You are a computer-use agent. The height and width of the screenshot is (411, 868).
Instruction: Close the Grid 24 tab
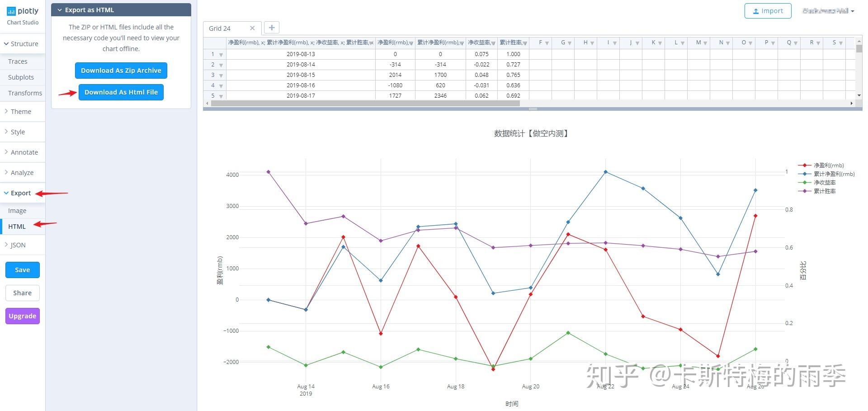tap(252, 28)
